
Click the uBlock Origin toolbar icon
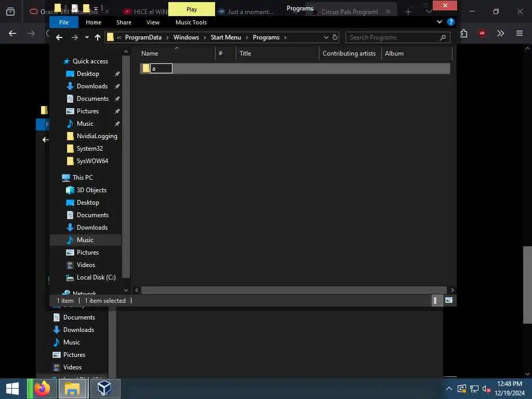point(482,33)
